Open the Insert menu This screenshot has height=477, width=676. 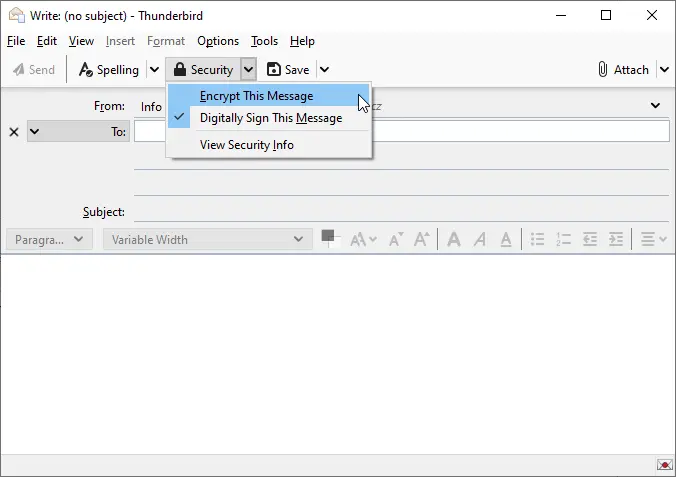pyautogui.click(x=120, y=41)
